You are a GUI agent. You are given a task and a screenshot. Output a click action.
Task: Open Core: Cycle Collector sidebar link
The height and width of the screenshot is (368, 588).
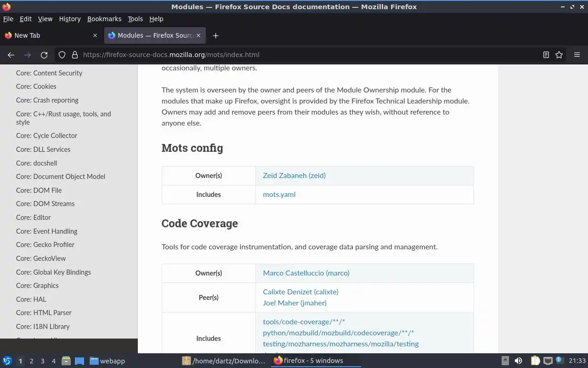tap(46, 136)
